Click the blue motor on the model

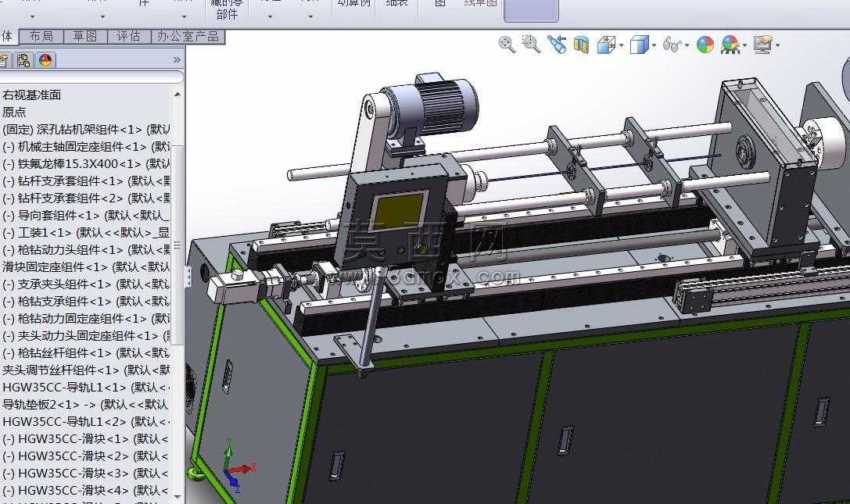pos(434,105)
